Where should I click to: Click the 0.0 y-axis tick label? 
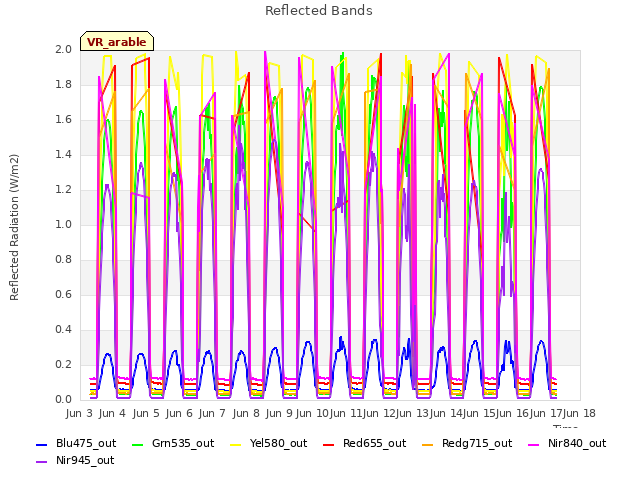click(x=63, y=400)
